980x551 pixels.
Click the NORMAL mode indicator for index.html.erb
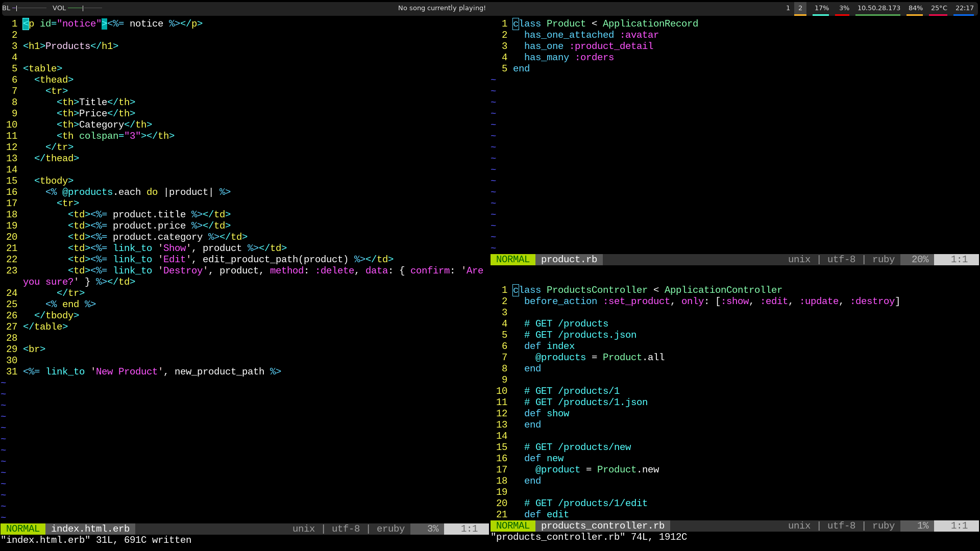(x=23, y=529)
